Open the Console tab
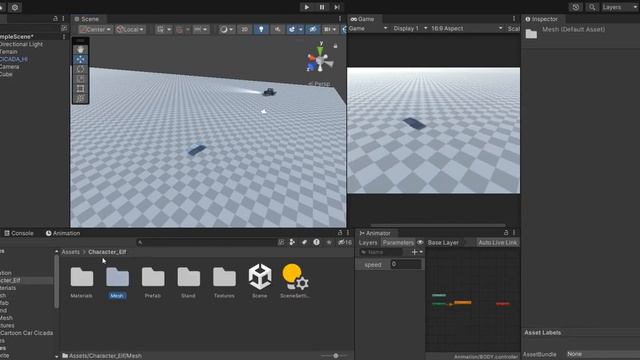 [19, 233]
